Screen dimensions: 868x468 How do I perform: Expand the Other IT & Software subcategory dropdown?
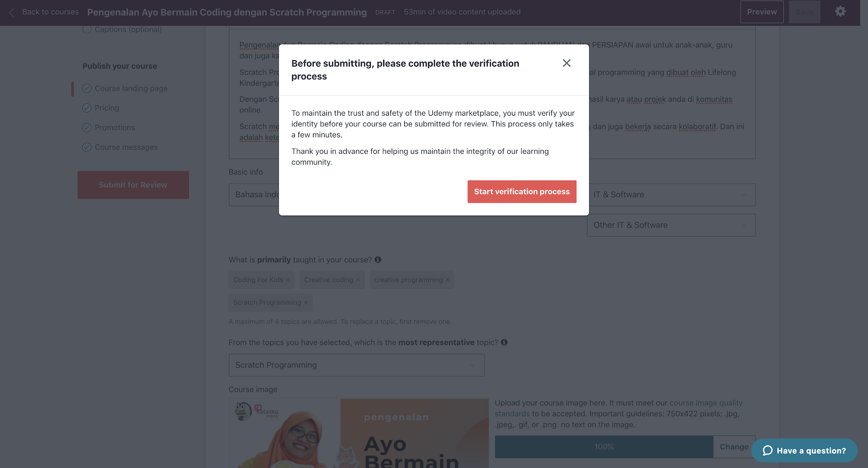point(671,225)
